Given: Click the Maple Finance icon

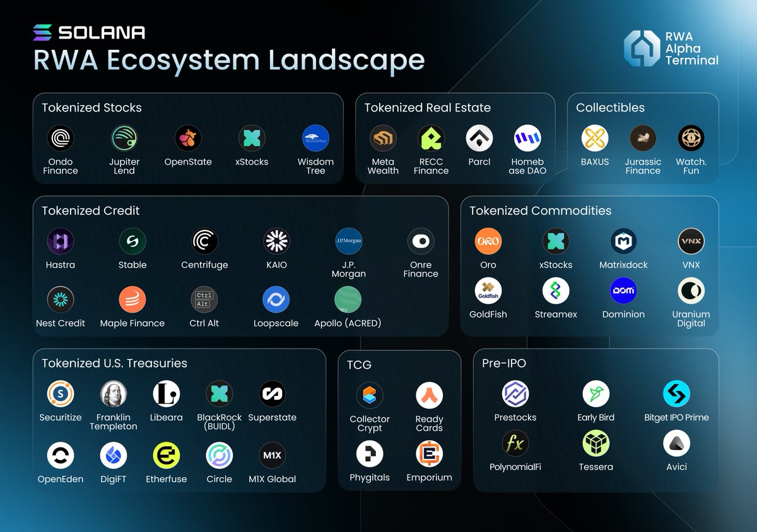Looking at the screenshot, I should (x=132, y=299).
